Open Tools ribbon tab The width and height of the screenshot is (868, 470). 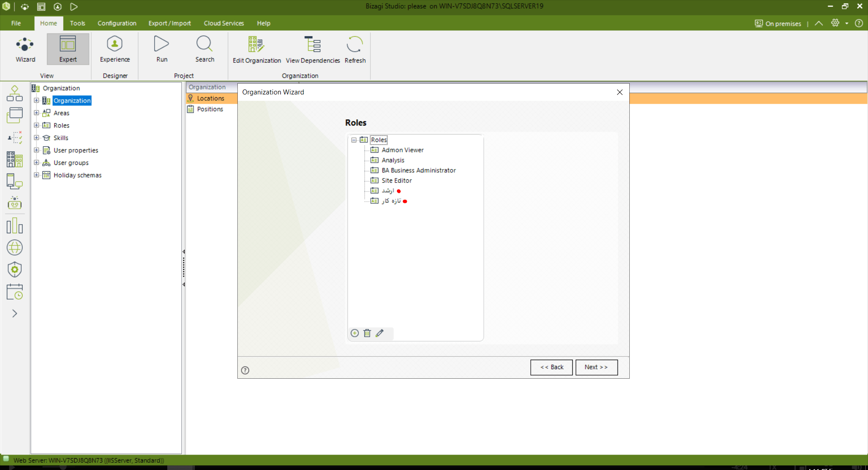click(77, 23)
